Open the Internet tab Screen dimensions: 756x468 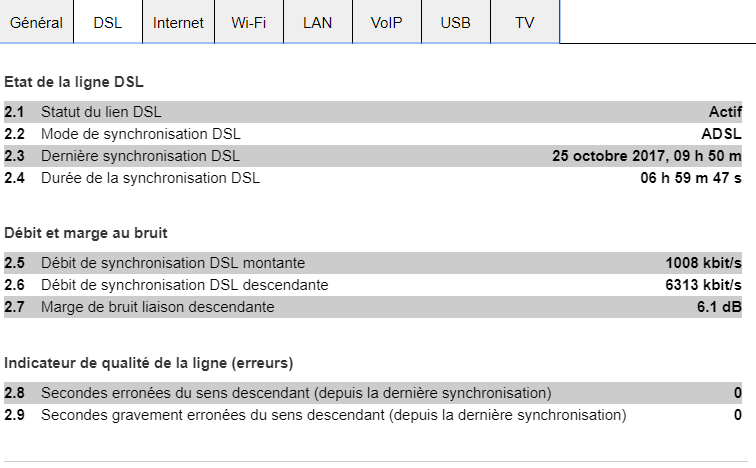(x=178, y=22)
